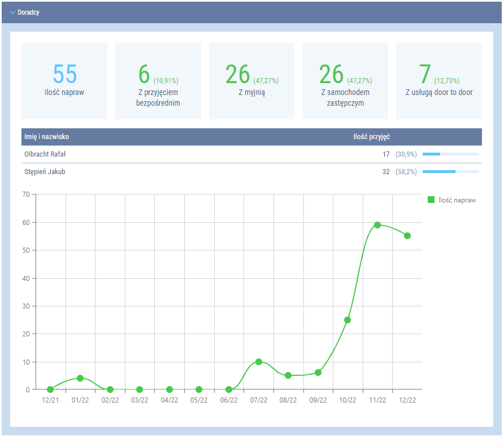Sort by Ilość przyjęć column header
The width and height of the screenshot is (504, 437).
coord(371,137)
